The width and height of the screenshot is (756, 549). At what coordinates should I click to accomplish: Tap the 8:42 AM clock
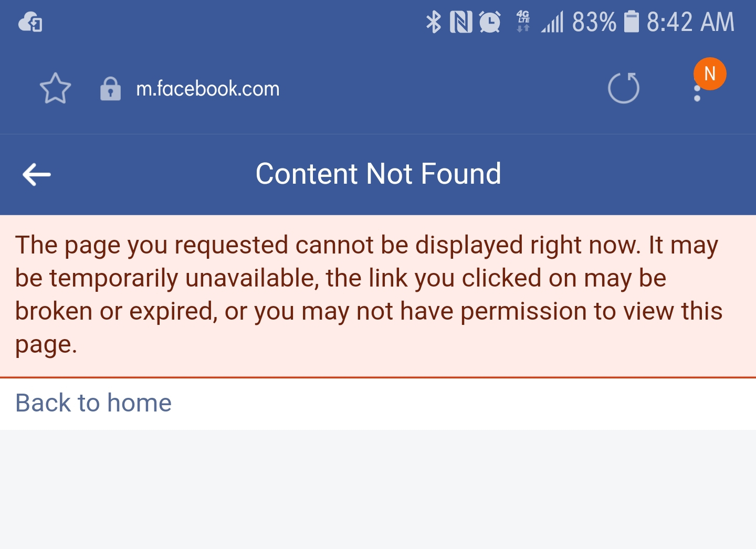pyautogui.click(x=690, y=22)
